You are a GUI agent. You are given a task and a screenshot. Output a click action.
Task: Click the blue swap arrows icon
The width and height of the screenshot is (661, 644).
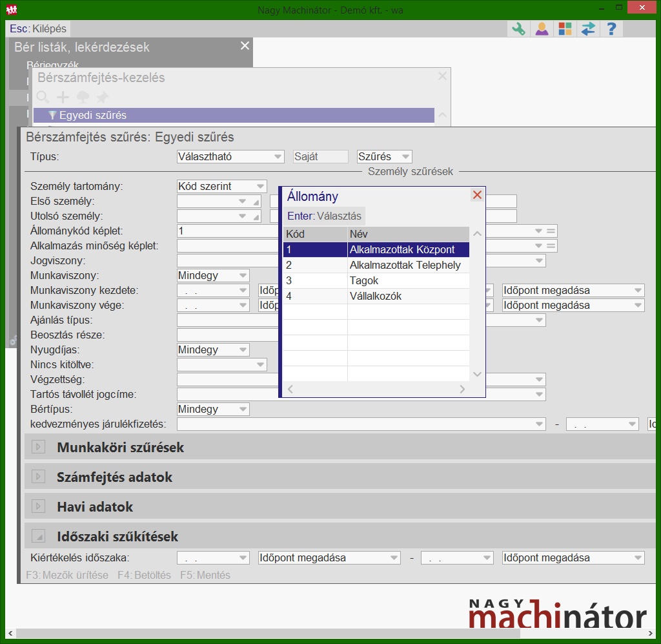pyautogui.click(x=588, y=28)
